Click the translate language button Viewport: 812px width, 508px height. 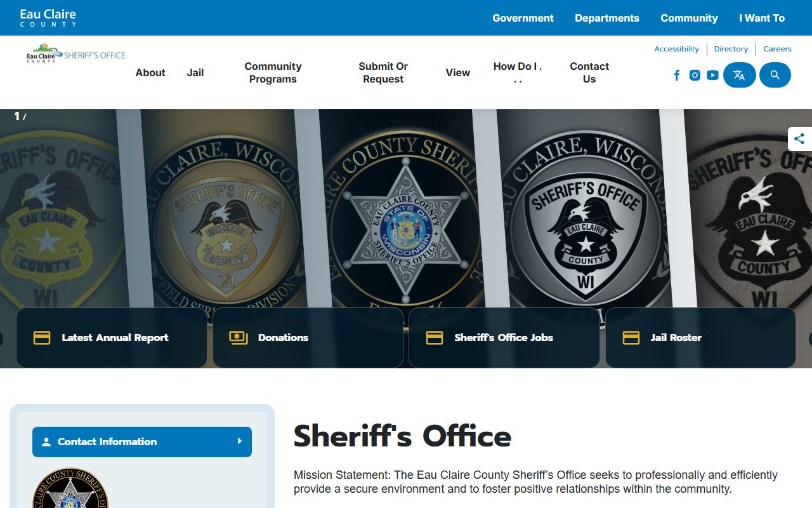739,75
